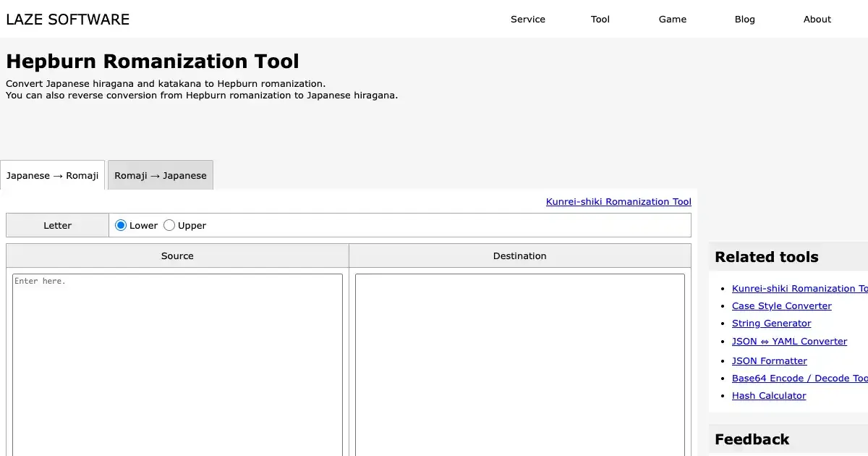Select the Upper letter case option
The image size is (868, 456).
169,226
